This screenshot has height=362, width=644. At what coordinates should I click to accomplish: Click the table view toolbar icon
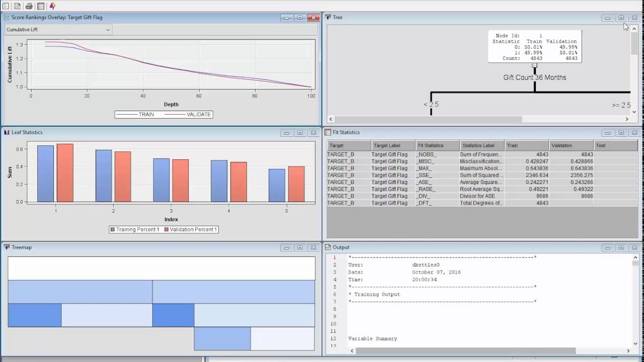pos(41,6)
